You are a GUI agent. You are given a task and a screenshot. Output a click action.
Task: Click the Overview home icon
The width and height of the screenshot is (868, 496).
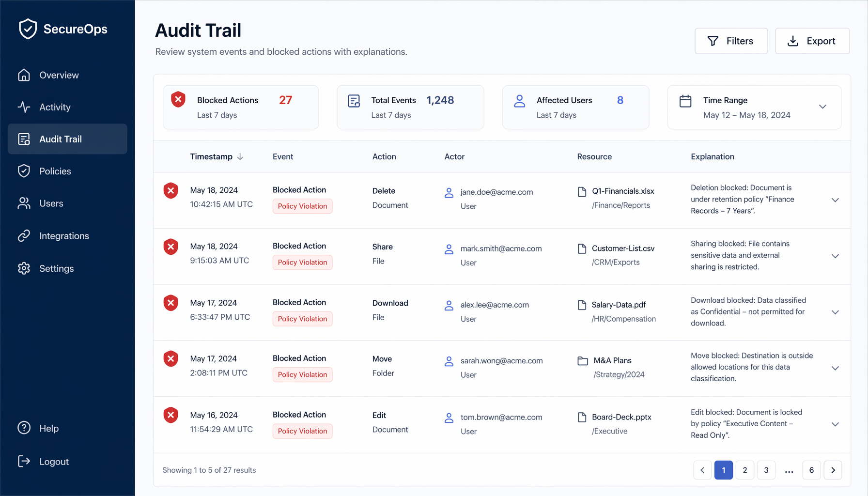click(24, 75)
